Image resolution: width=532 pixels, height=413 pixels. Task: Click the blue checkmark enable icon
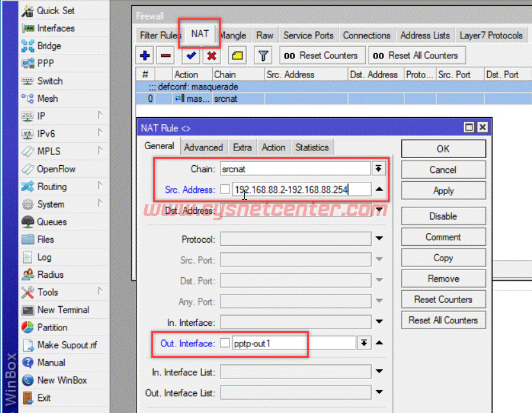190,56
